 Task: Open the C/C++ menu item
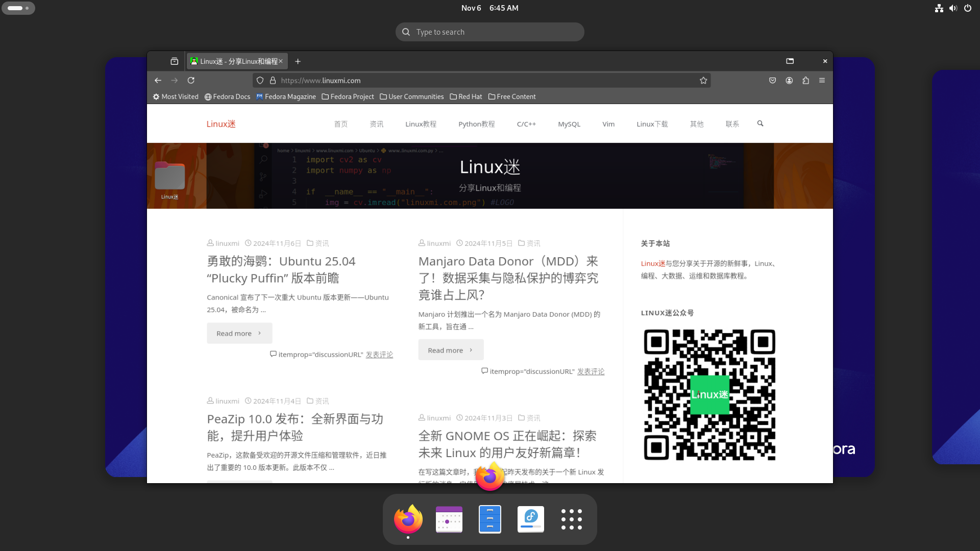point(526,124)
